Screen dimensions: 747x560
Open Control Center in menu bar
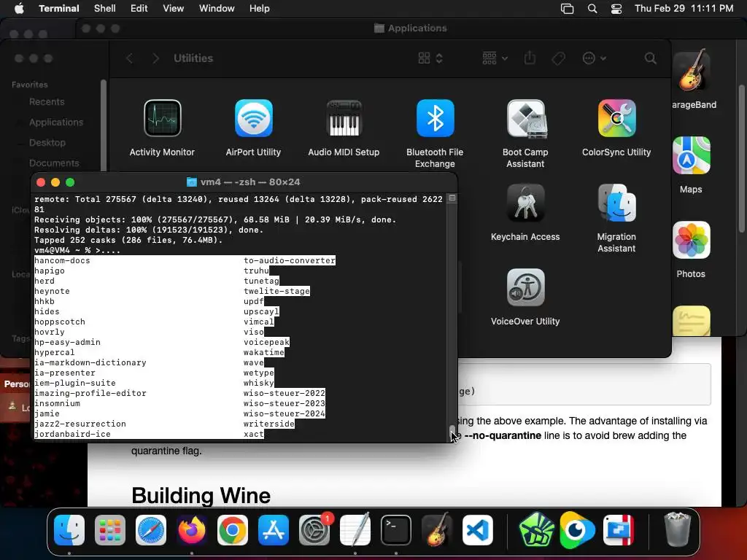pos(616,9)
